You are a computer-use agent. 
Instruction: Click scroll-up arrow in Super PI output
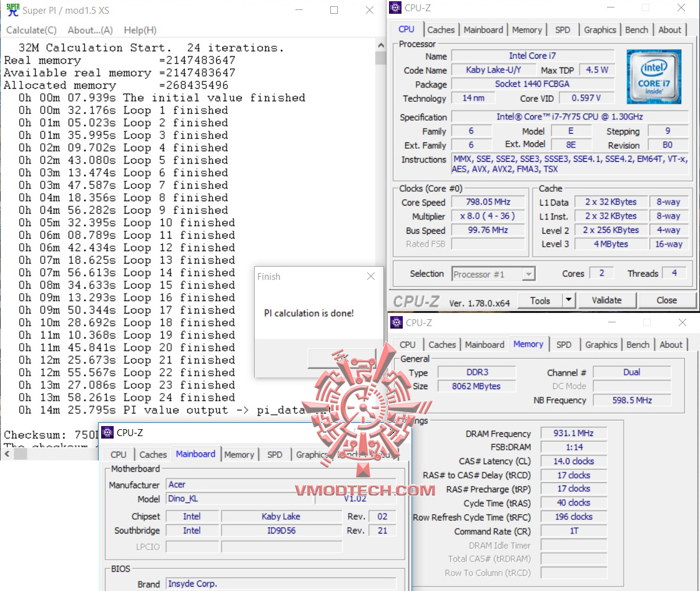(381, 45)
